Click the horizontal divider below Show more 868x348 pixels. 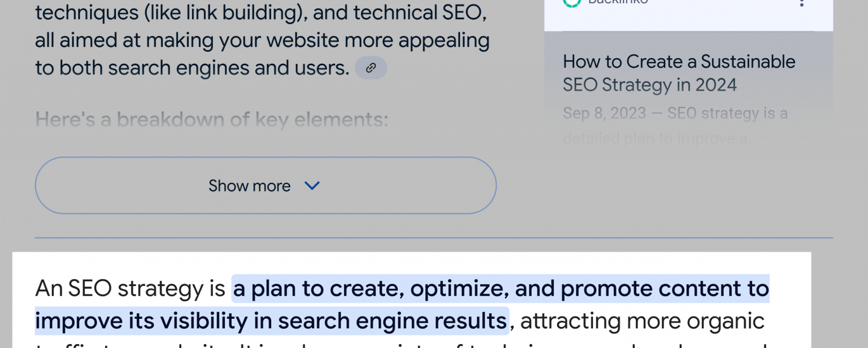[x=433, y=238]
